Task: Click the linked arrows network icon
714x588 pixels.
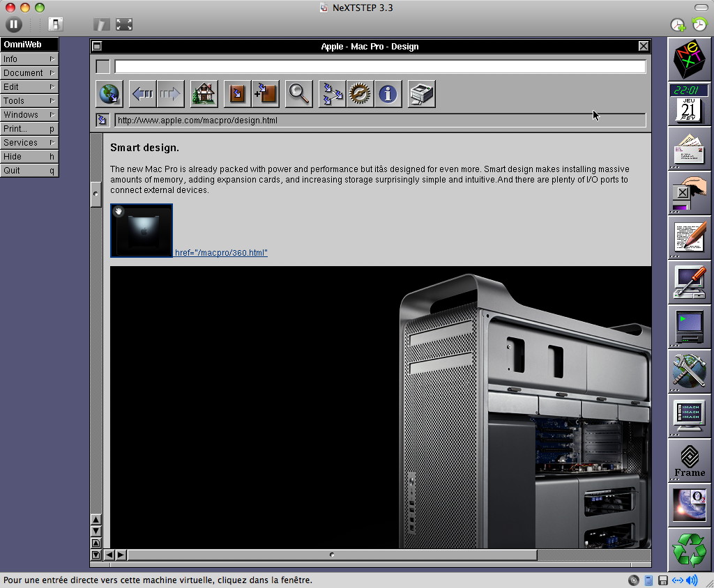Action: point(332,94)
